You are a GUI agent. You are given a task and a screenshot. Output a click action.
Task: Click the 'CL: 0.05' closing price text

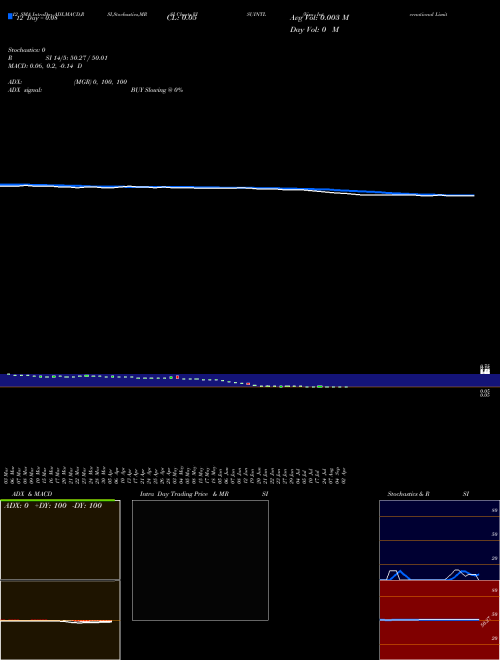coord(181,18)
